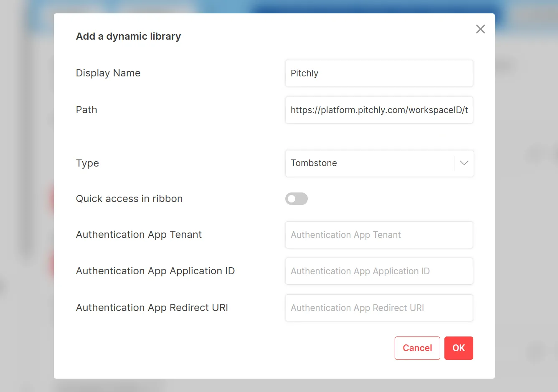Image resolution: width=558 pixels, height=392 pixels.
Task: Open the Type dropdown showing Tombstone
Action: click(379, 163)
